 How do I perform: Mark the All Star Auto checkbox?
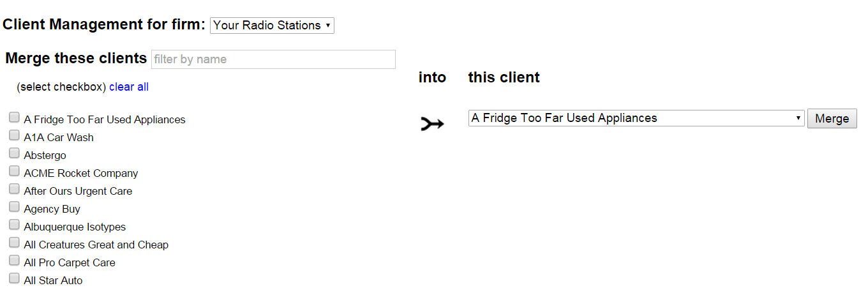14,278
